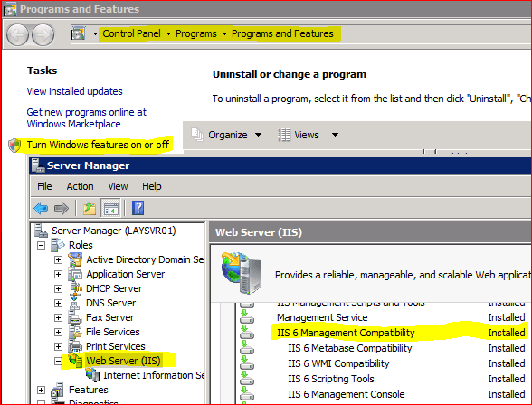Open the blue help question mark icon
The image size is (532, 405).
(x=138, y=208)
